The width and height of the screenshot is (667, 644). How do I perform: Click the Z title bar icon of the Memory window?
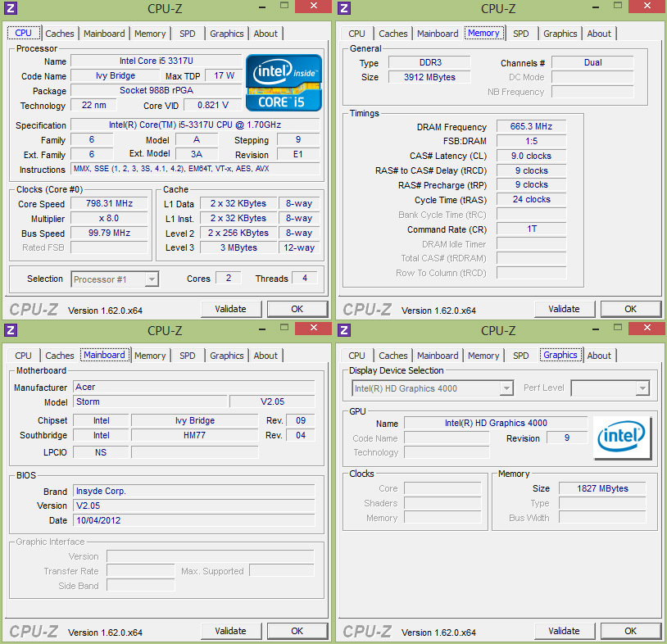tap(343, 8)
